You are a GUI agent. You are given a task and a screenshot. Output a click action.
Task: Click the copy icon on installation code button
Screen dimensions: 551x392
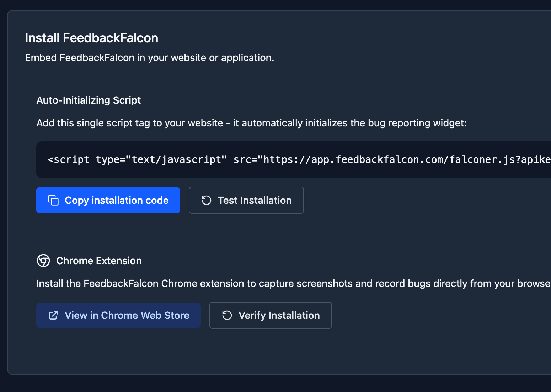pyautogui.click(x=53, y=200)
